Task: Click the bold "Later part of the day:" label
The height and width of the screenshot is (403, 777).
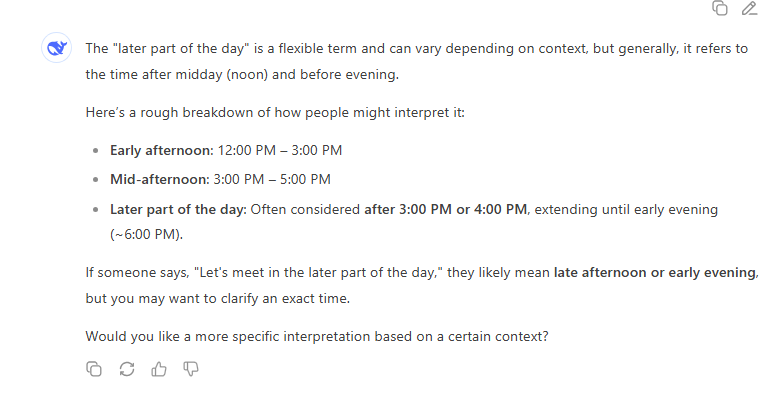Action: (177, 210)
